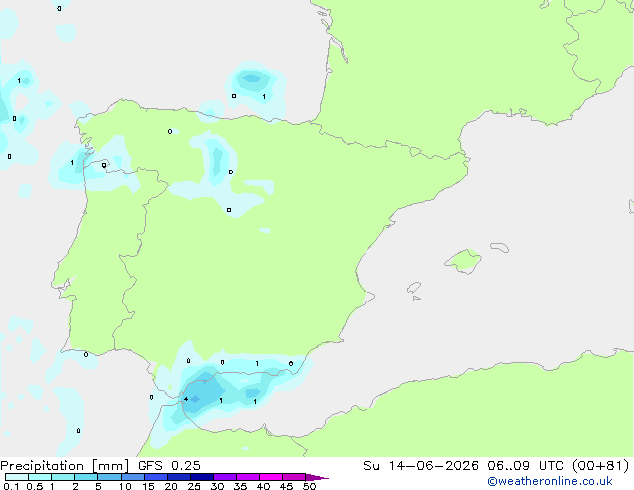This screenshot has height=490, width=634.
Task: Click the '0.1' legend tick label
Action: [x=11, y=486]
